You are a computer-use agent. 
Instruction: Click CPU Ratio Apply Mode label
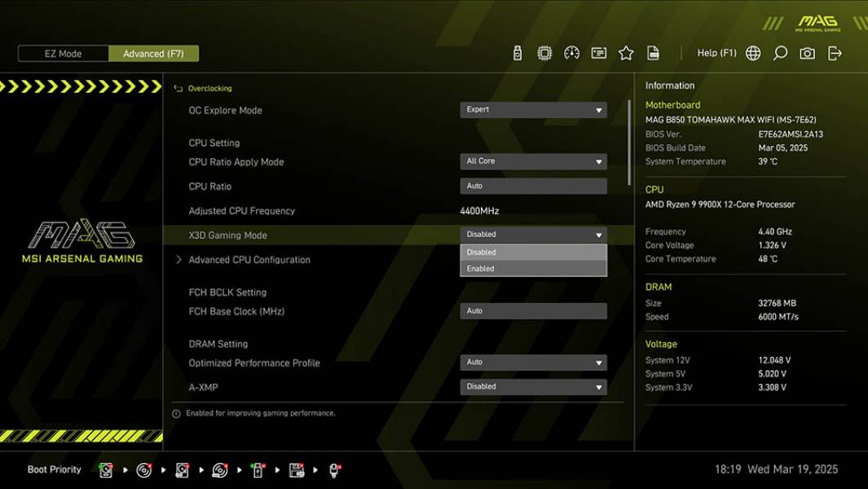[236, 162]
